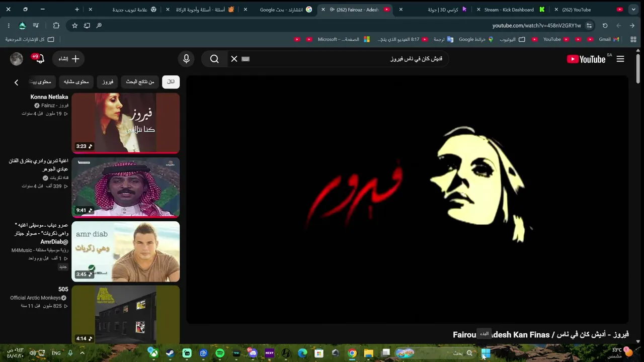Switch input language via ENG indicator
644x362 pixels.
[x=56, y=353]
